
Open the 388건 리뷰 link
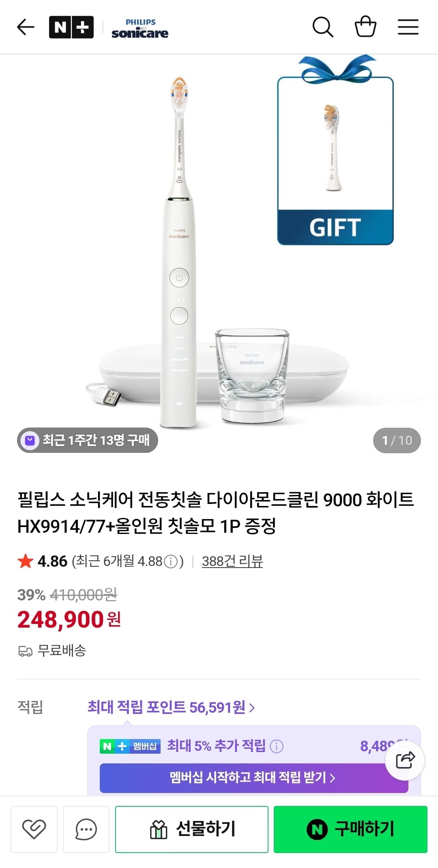pos(232,561)
